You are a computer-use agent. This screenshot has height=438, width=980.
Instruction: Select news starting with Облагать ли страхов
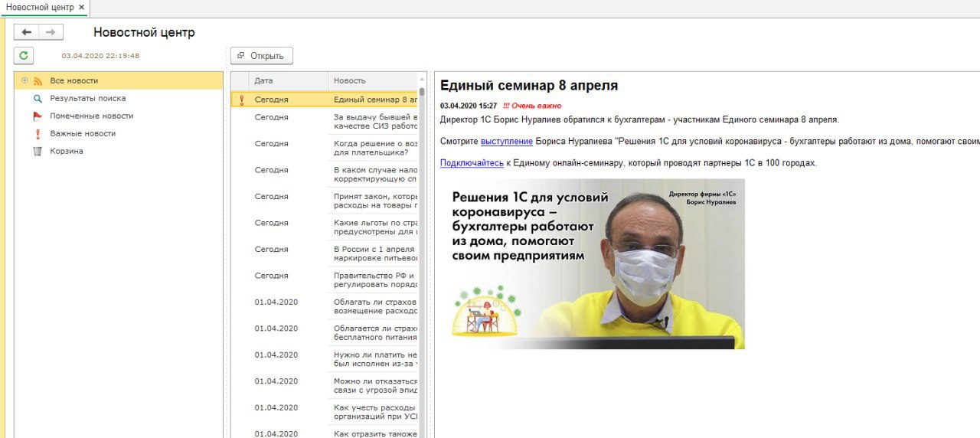coord(325,306)
